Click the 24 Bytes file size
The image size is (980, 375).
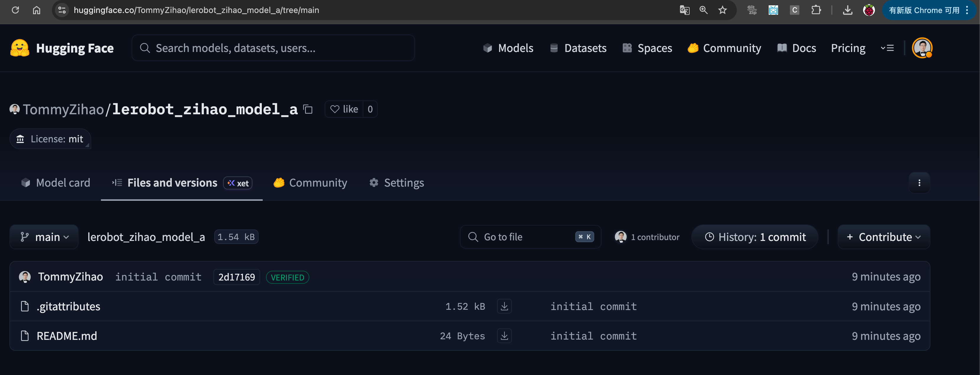click(x=463, y=336)
